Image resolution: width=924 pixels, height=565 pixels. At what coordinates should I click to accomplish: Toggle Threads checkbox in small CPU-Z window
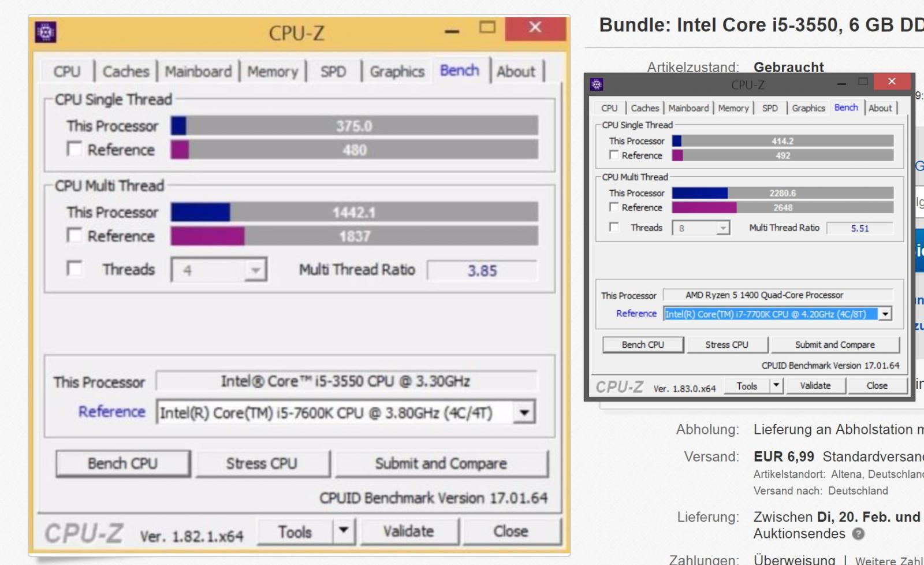coord(614,227)
